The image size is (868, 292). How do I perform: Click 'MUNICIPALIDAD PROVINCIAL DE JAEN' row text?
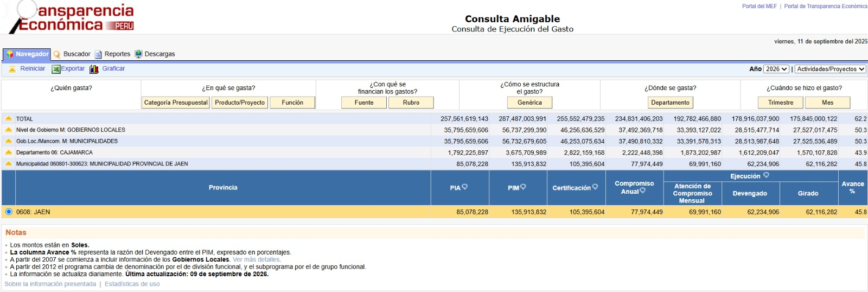click(x=102, y=164)
